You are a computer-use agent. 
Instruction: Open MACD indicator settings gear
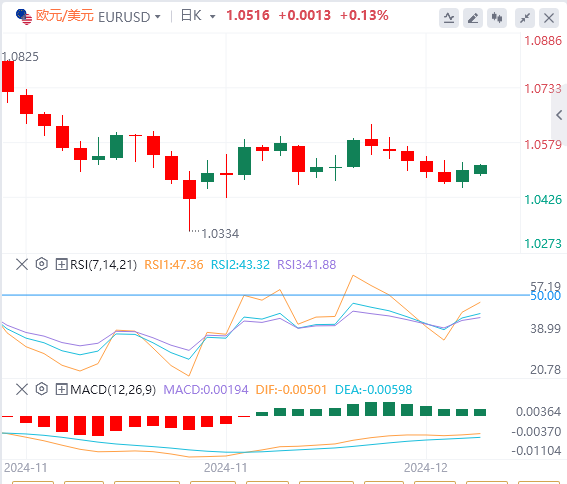click(42, 389)
